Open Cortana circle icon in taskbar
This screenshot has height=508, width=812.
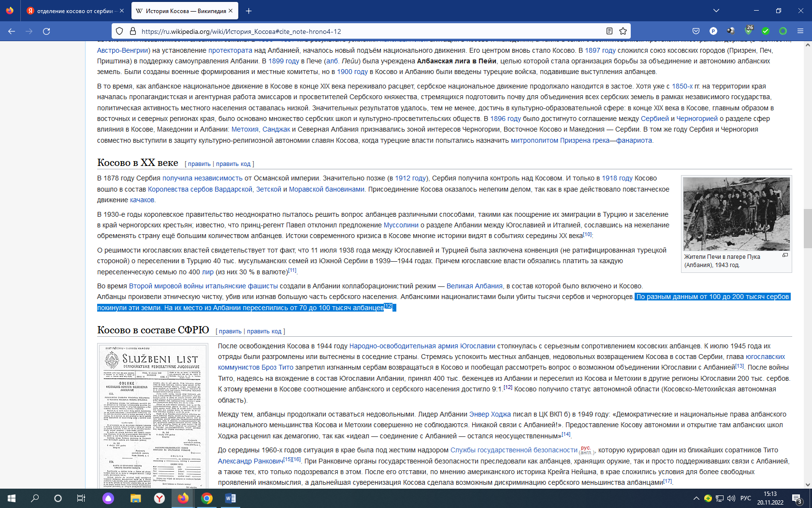[x=58, y=498]
